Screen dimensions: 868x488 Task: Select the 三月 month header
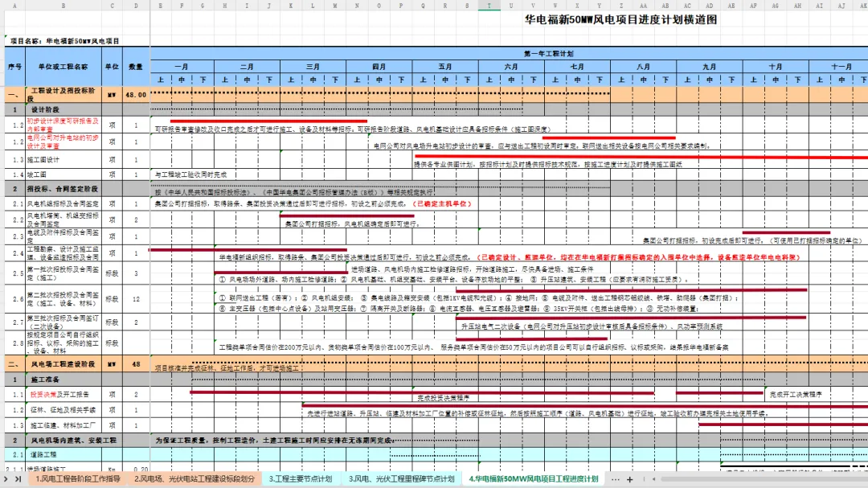pos(313,67)
